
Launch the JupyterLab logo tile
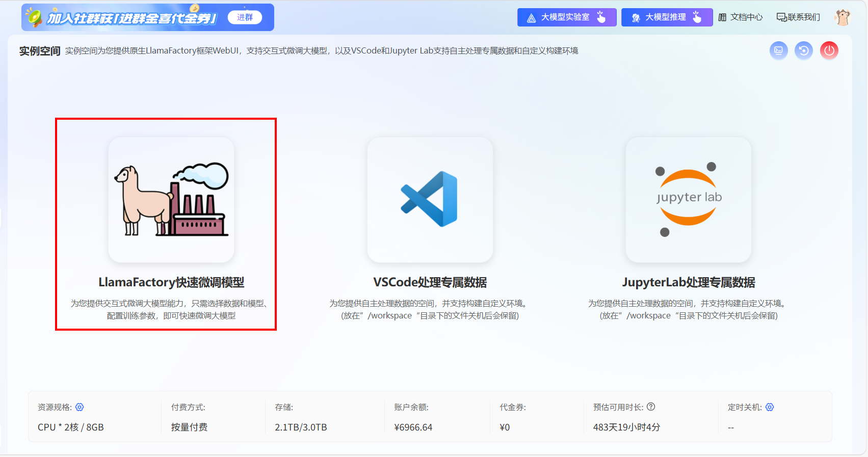[x=688, y=200]
